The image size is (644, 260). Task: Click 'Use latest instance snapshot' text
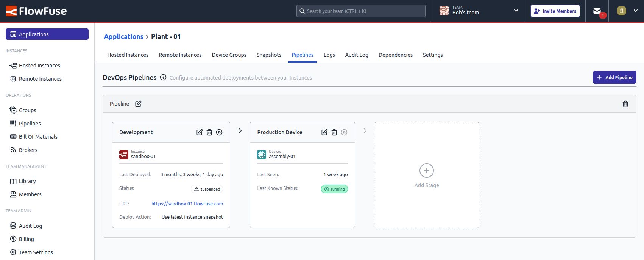click(x=192, y=217)
